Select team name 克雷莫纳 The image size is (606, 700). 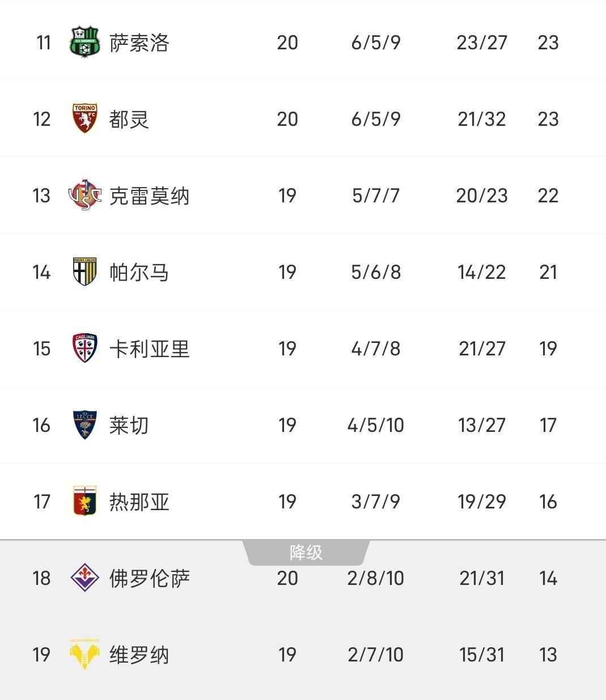[x=149, y=196]
